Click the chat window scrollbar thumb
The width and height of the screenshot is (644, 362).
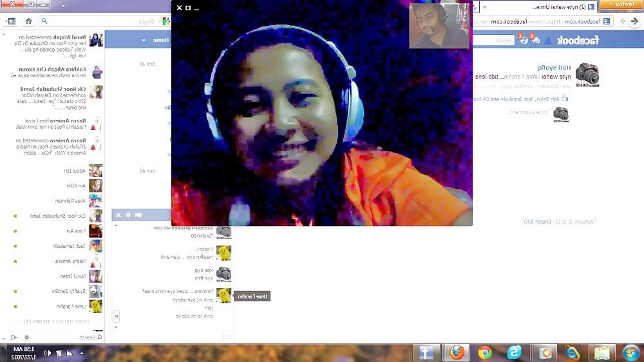116,316
